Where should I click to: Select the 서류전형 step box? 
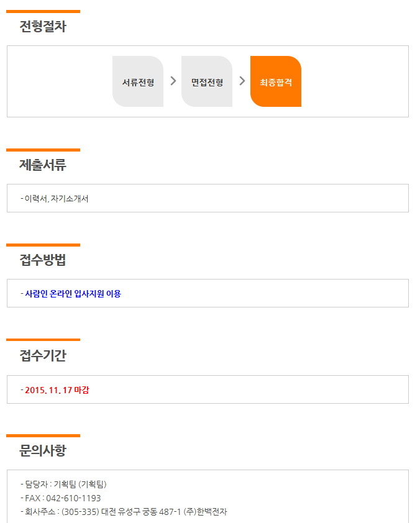pyautogui.click(x=138, y=81)
